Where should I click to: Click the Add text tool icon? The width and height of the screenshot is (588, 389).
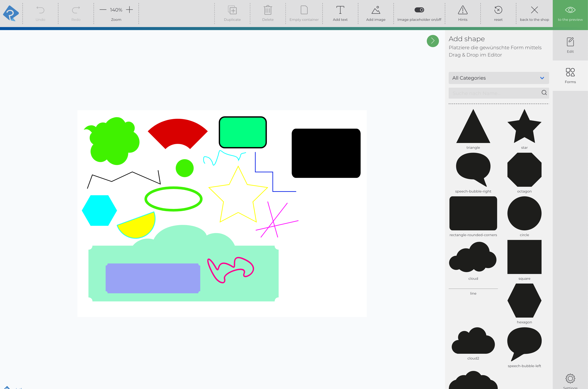(x=340, y=10)
